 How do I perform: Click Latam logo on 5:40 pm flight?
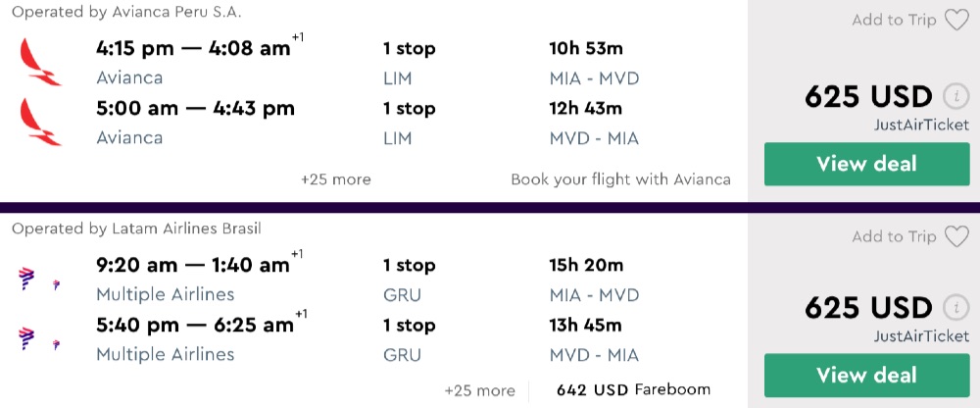click(x=27, y=339)
